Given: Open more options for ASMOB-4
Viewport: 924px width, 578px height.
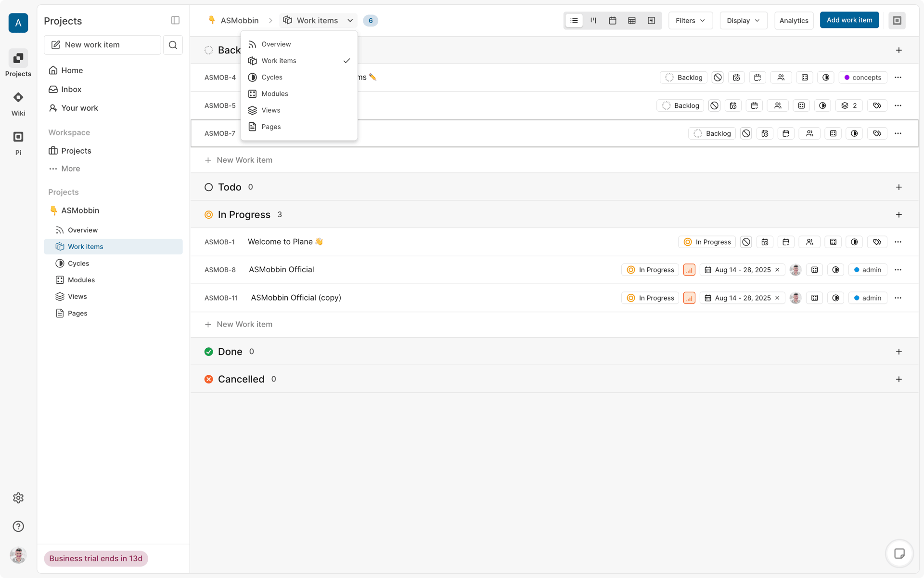Looking at the screenshot, I should coord(898,78).
